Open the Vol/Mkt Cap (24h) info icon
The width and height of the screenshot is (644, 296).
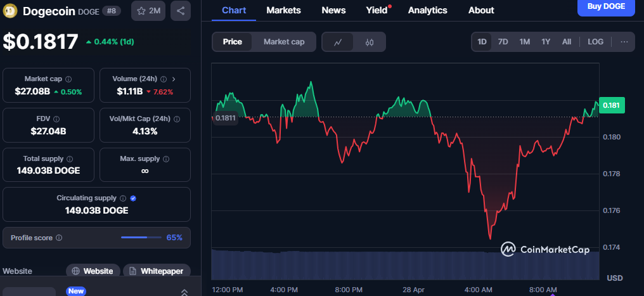177,119
